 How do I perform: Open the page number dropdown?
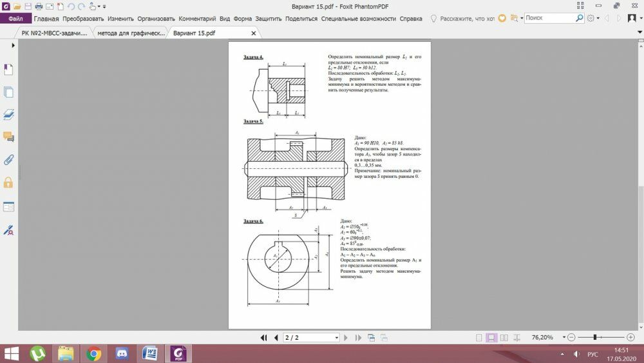coord(336,337)
